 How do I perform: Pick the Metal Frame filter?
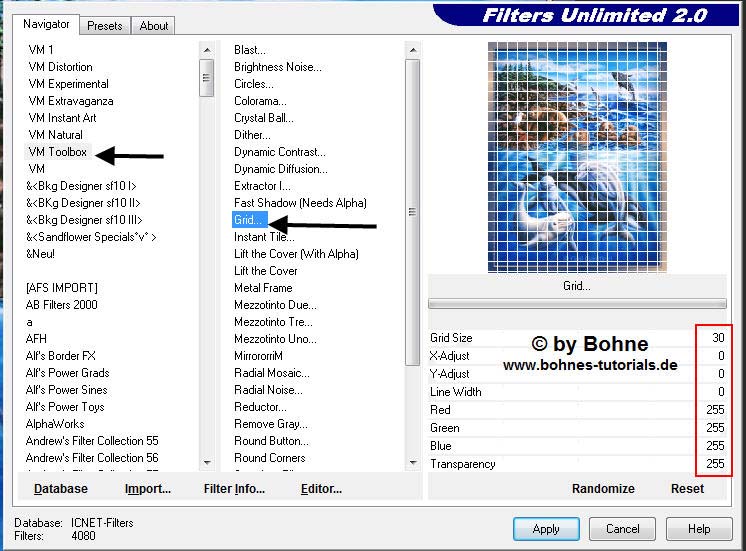click(x=263, y=288)
